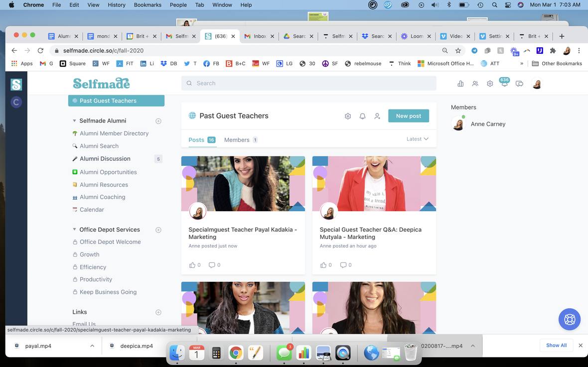Add a new link with plus icon

coord(158,312)
